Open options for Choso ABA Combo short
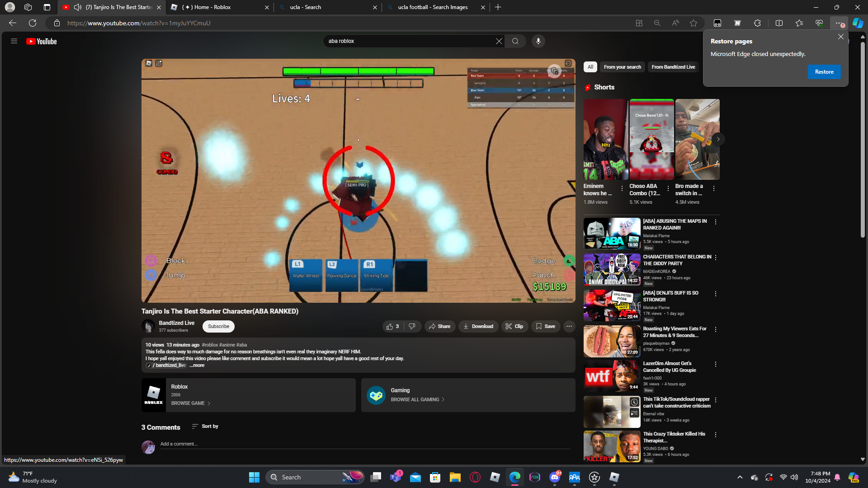Viewport: 868px width, 488px height. (668, 188)
